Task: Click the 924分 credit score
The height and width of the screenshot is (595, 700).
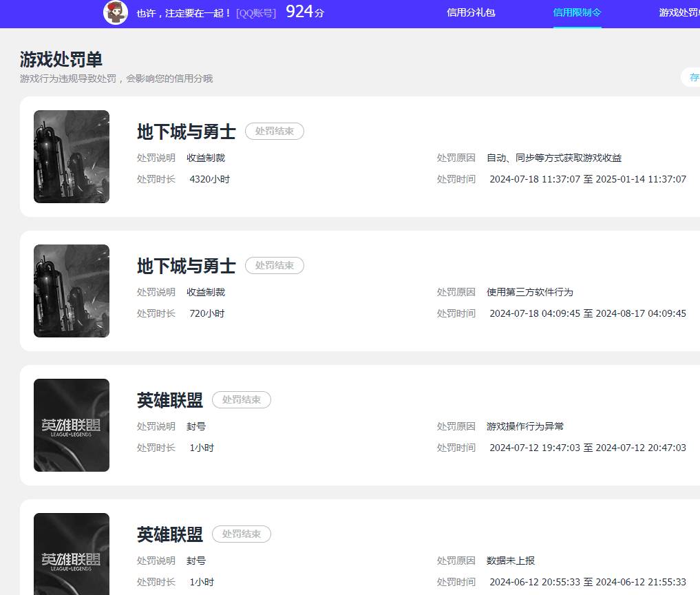Action: pos(304,12)
